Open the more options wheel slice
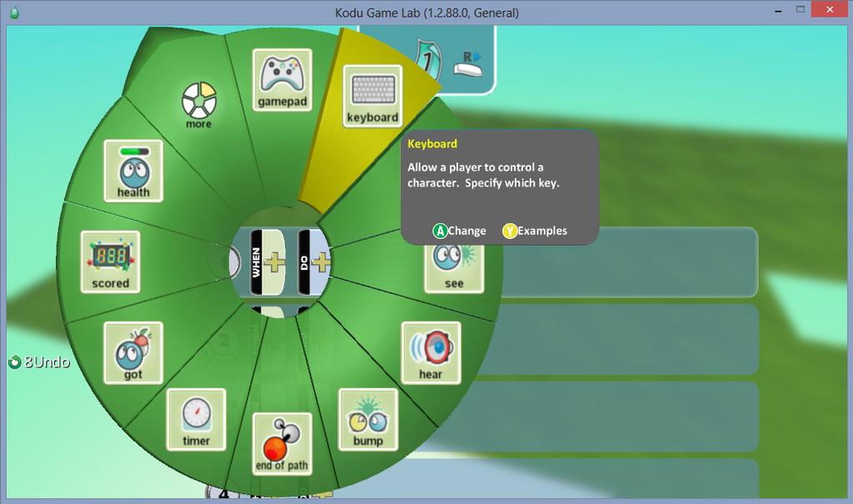 [198, 106]
